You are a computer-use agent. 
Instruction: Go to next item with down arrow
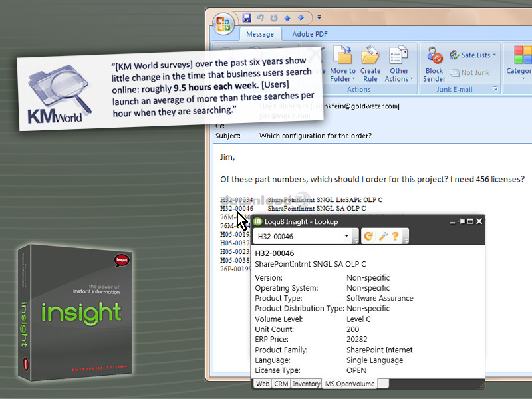click(301, 18)
